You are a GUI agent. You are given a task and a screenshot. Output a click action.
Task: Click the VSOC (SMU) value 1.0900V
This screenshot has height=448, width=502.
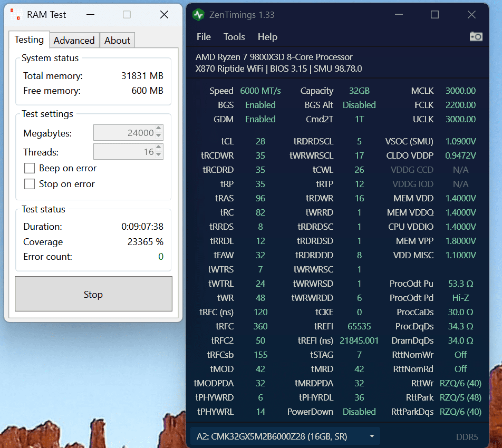click(461, 141)
